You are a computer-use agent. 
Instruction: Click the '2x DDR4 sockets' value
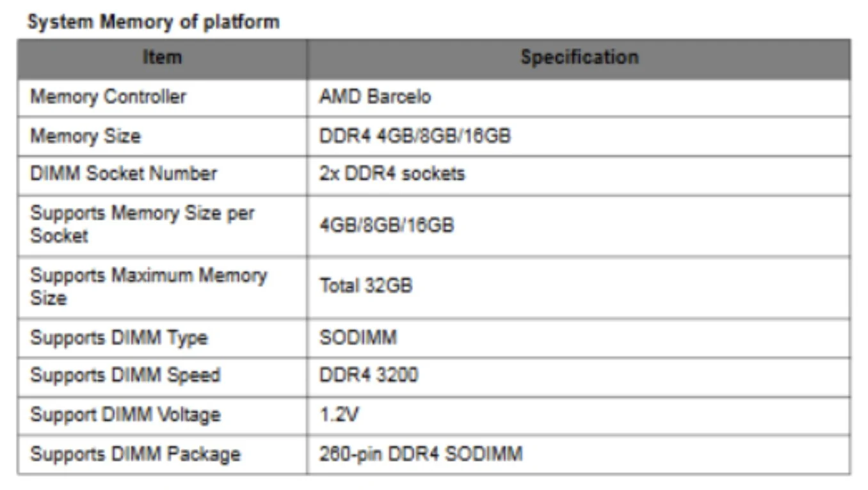tap(392, 174)
